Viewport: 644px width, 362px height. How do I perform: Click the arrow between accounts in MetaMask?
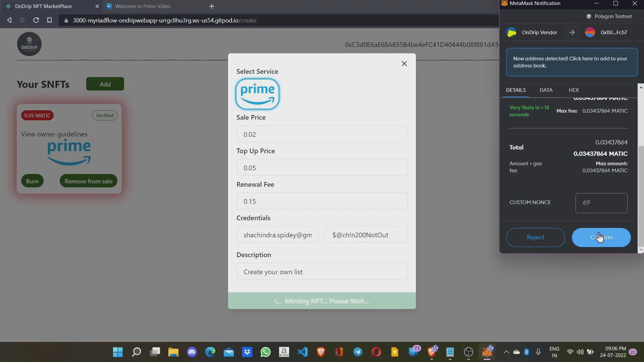point(572,33)
